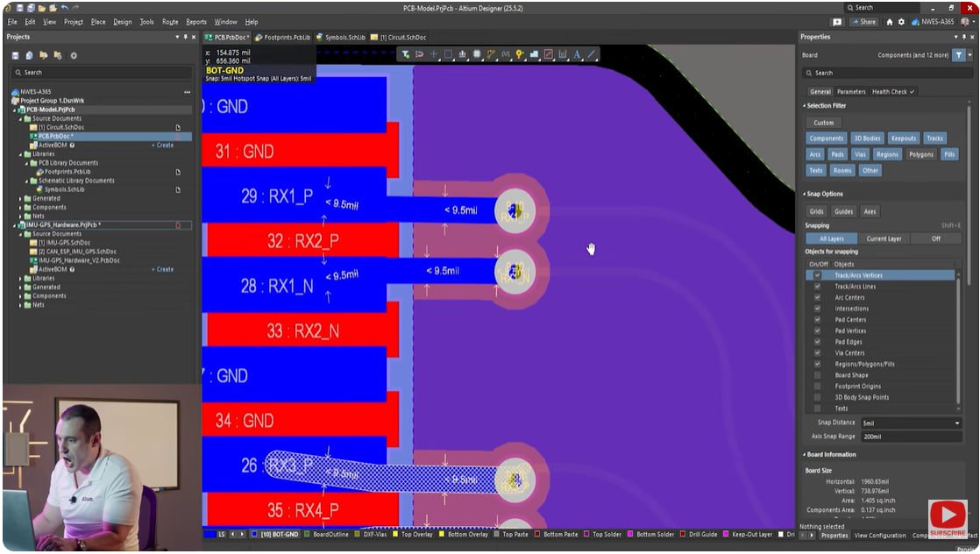Click the Open Document folder icon in title bar
The width and height of the screenshot is (980, 554).
coord(42,8)
